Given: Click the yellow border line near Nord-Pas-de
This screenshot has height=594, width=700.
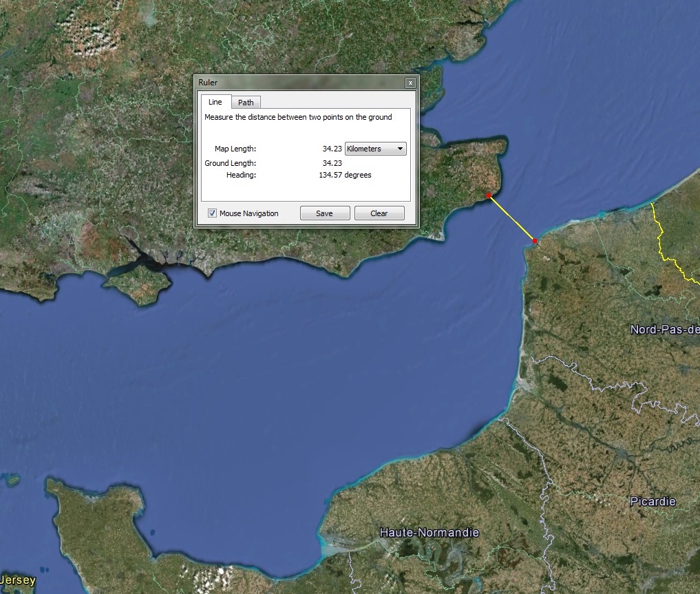Looking at the screenshot, I should click(x=663, y=243).
